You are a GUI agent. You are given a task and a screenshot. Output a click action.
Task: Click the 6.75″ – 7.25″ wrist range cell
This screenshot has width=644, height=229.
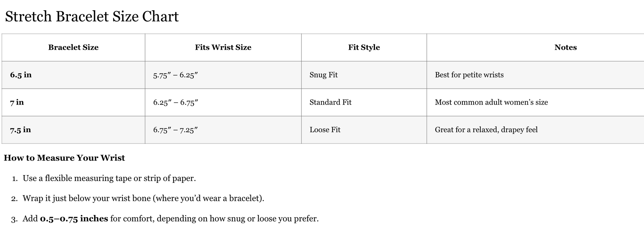tap(175, 130)
